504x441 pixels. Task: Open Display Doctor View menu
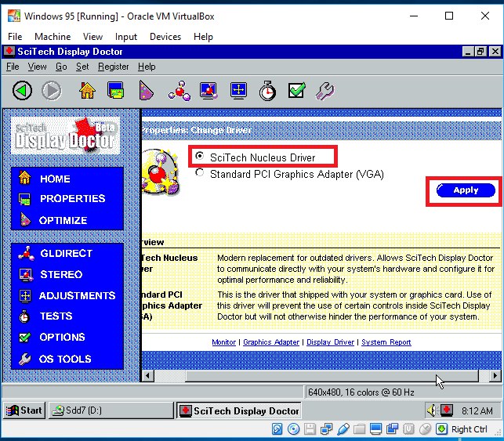pyautogui.click(x=37, y=67)
